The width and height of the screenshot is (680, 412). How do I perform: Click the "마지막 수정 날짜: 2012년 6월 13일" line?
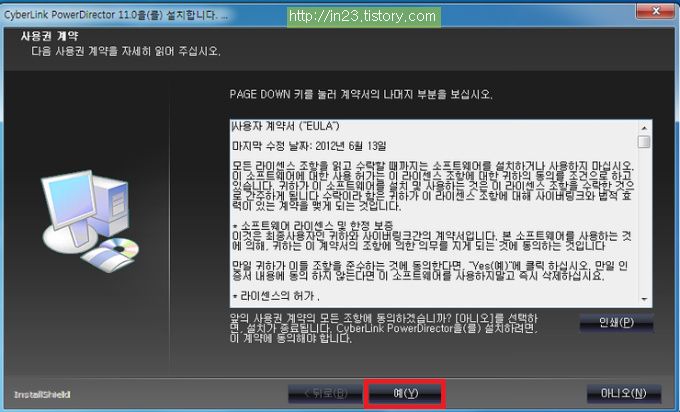(309, 146)
